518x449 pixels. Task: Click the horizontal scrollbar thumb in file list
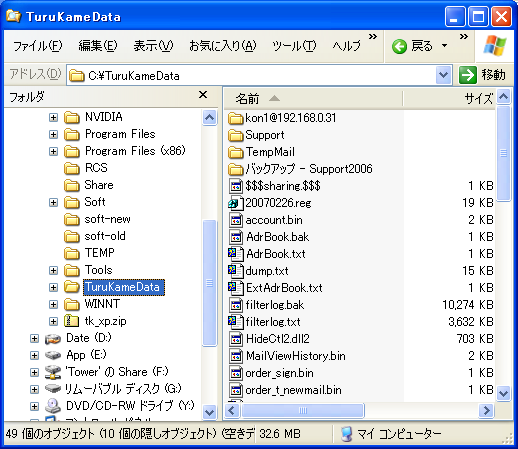click(x=303, y=410)
